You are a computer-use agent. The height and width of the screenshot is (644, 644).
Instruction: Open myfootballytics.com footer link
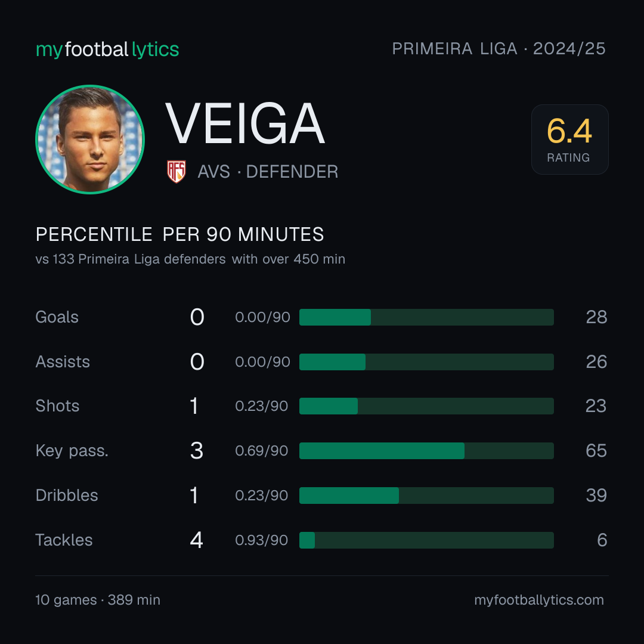539,600
